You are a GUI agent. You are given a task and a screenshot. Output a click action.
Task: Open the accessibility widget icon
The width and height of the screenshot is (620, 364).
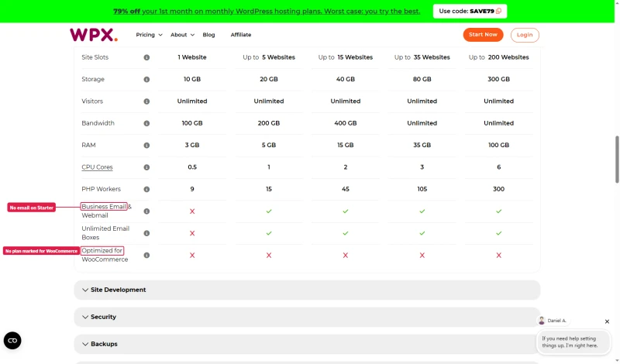tap(12, 340)
